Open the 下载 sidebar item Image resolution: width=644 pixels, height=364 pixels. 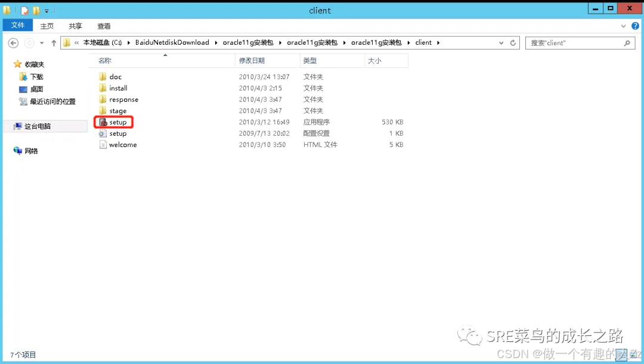coord(36,76)
